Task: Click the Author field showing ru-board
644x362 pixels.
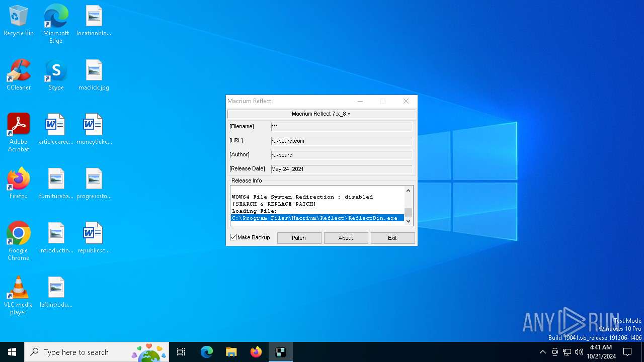Action: (x=341, y=155)
